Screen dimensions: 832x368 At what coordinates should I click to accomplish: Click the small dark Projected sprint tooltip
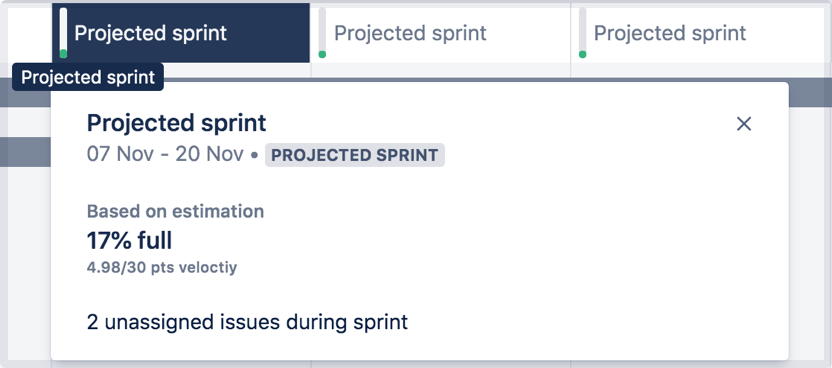pos(88,77)
